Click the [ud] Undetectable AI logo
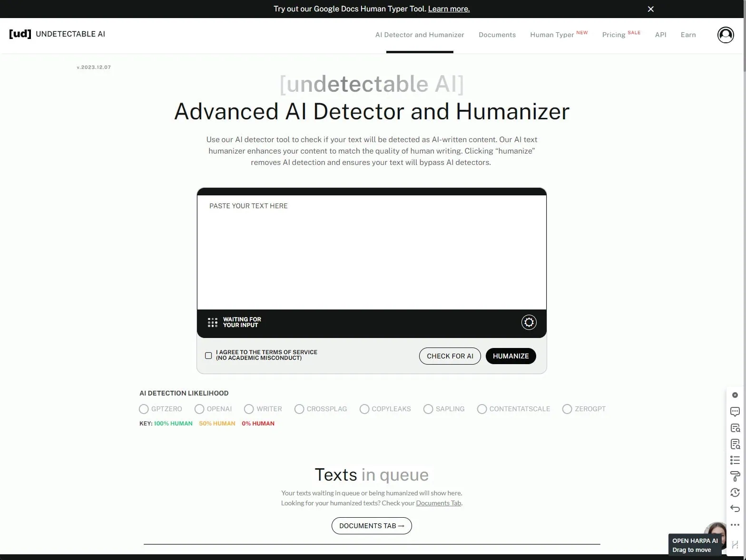 [57, 34]
